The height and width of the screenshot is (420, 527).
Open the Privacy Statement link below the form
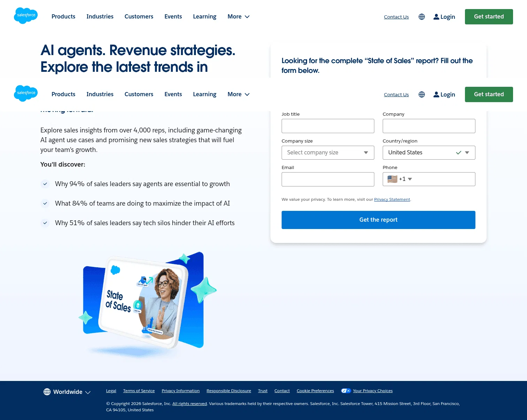click(392, 199)
